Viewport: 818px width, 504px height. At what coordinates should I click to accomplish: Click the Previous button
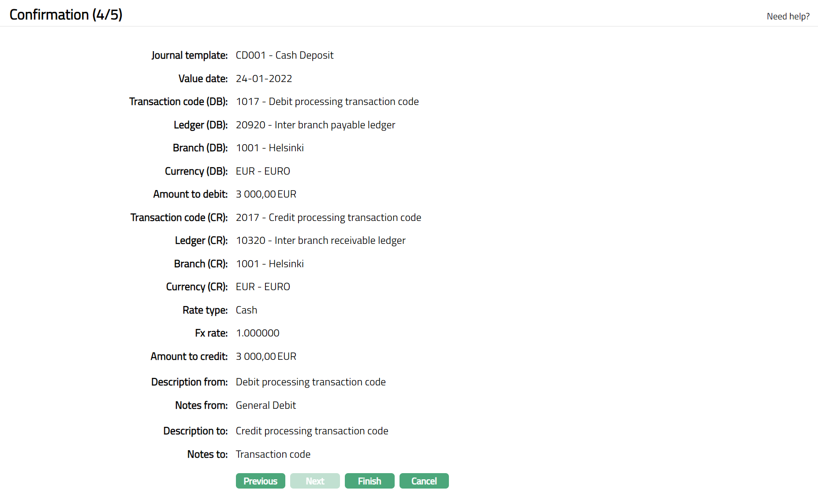[260, 481]
